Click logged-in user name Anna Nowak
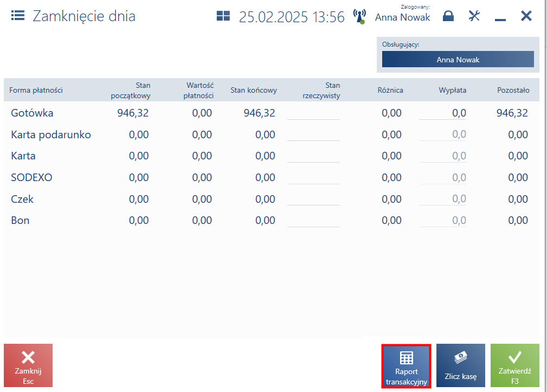The image size is (547, 392). tap(403, 17)
